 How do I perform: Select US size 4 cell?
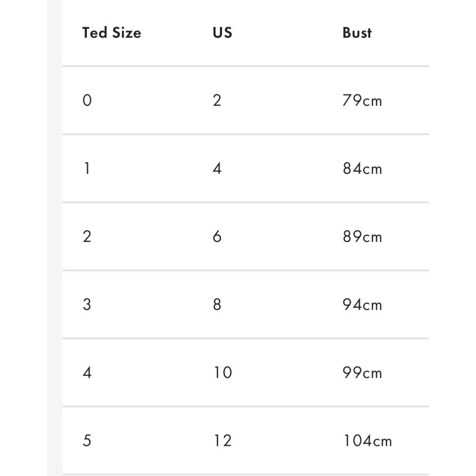point(217,168)
